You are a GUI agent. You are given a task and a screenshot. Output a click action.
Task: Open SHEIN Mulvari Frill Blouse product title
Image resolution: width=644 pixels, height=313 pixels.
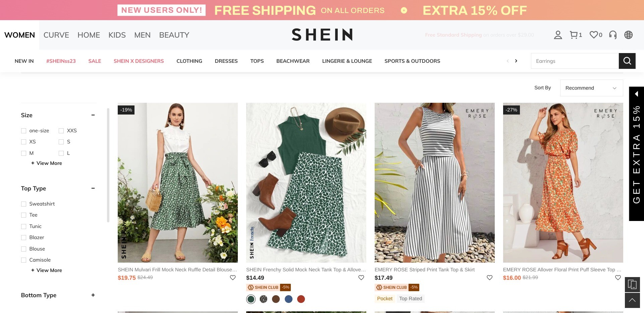(177, 270)
